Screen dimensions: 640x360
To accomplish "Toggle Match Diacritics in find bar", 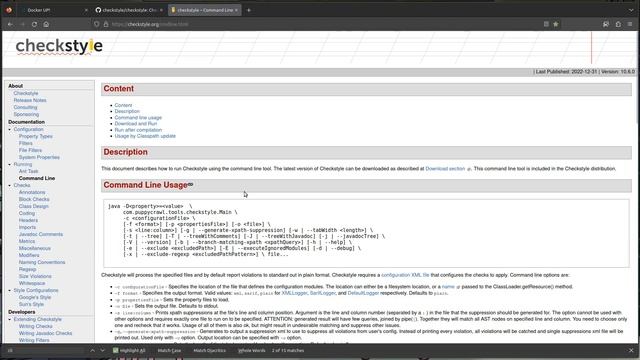I will click(x=209, y=350).
